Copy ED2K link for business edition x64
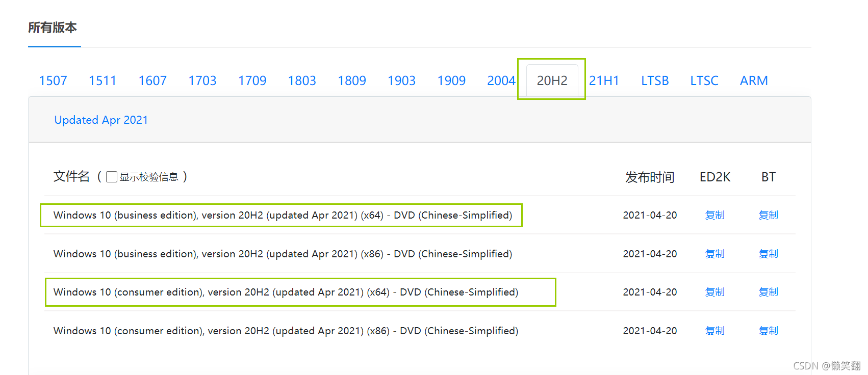 715,216
